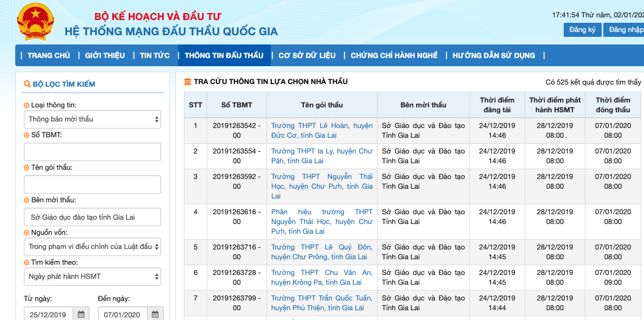
Task: Open the Thông tin đấu thầu menu
Action: 224,55
